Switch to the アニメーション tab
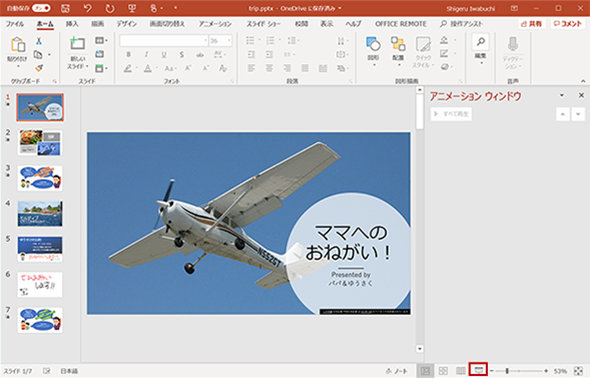The height and width of the screenshot is (378, 590). 215,24
